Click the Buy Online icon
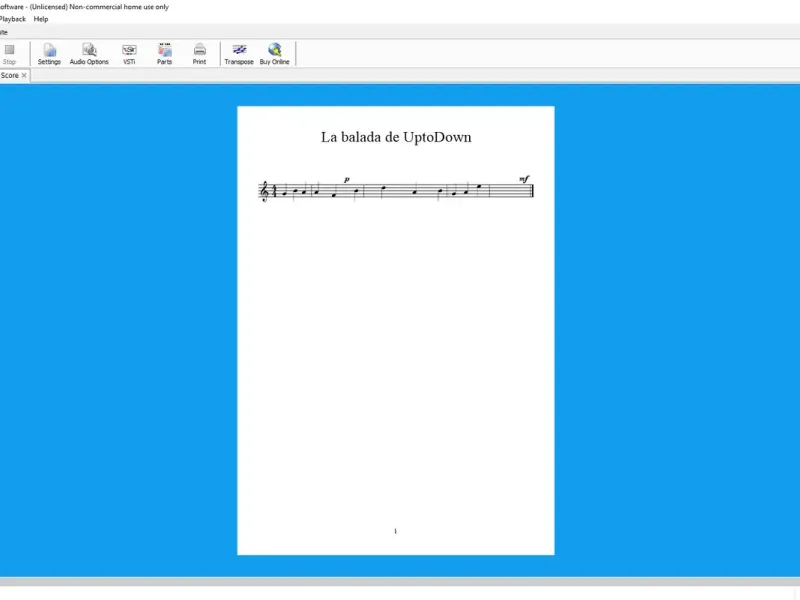800x600 pixels. [274, 54]
